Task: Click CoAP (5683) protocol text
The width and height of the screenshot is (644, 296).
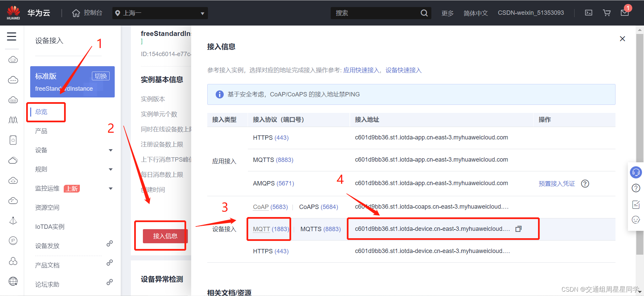Action: (270, 207)
